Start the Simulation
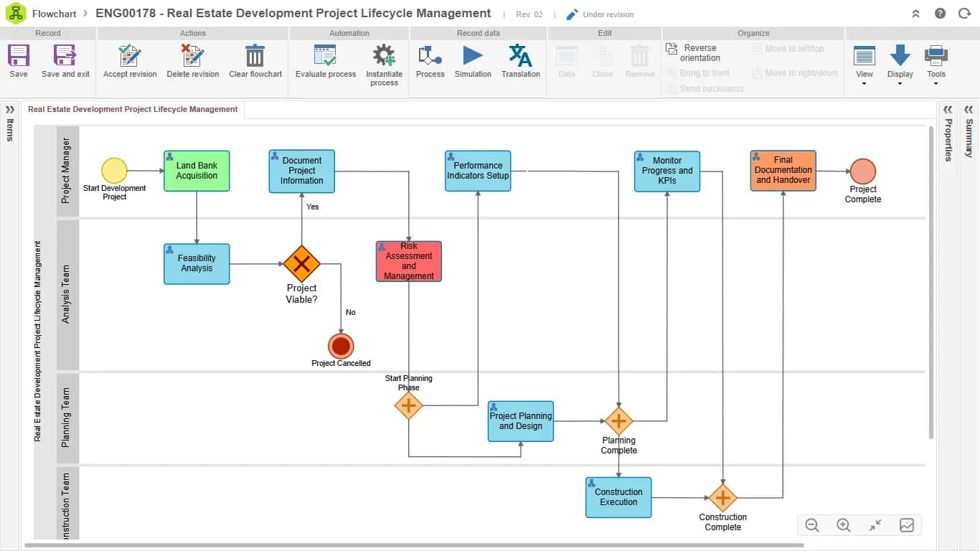The width and height of the screenshot is (980, 551). point(473,56)
